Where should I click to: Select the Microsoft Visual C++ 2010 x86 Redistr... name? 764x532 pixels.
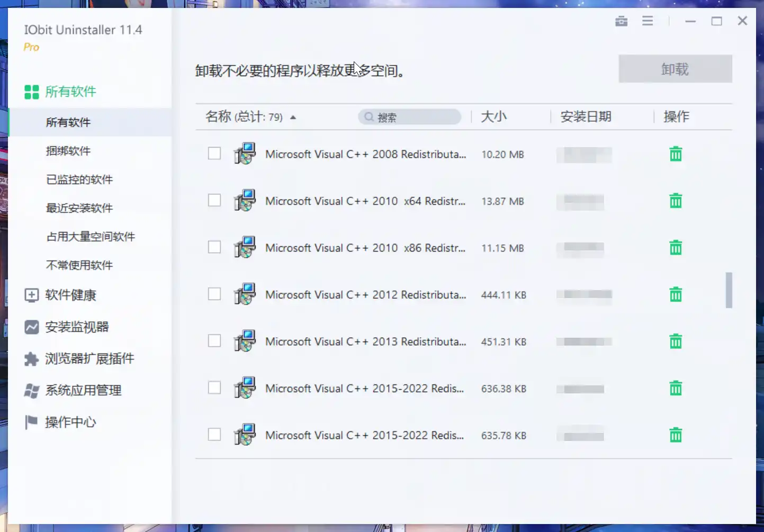point(365,248)
